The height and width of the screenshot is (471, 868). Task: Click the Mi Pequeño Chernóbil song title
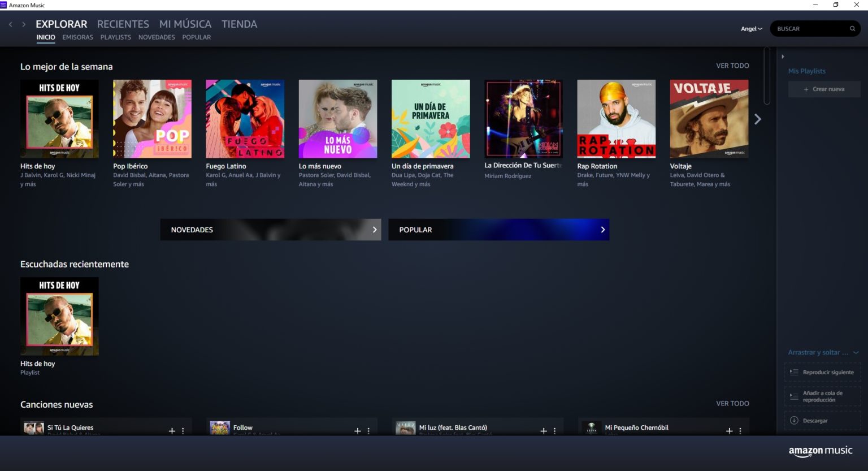point(637,428)
